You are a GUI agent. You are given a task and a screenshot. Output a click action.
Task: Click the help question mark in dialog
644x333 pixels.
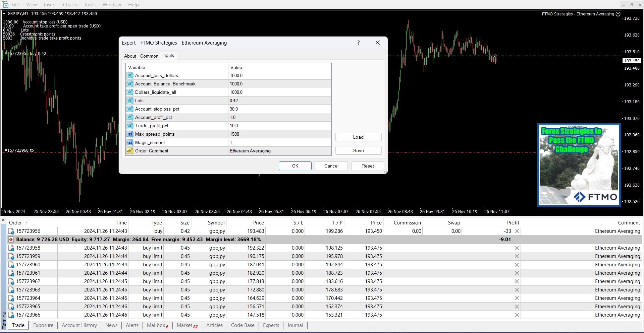click(358, 43)
